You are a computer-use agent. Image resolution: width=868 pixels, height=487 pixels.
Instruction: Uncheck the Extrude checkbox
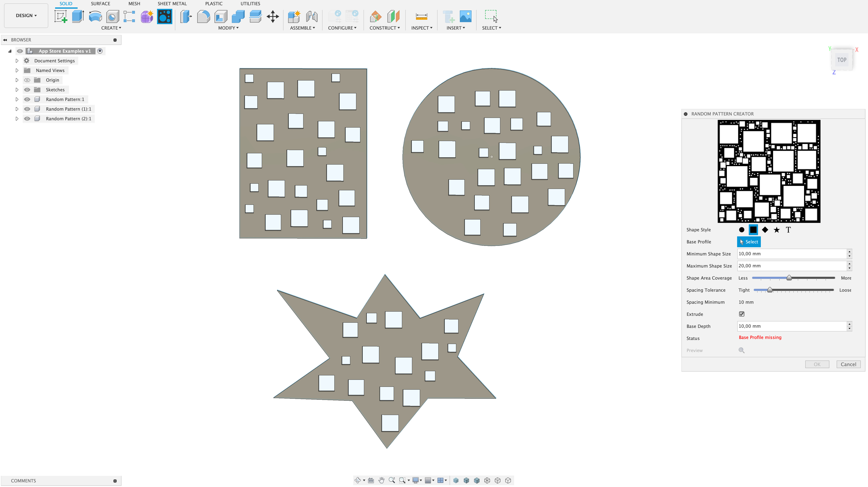coord(741,314)
